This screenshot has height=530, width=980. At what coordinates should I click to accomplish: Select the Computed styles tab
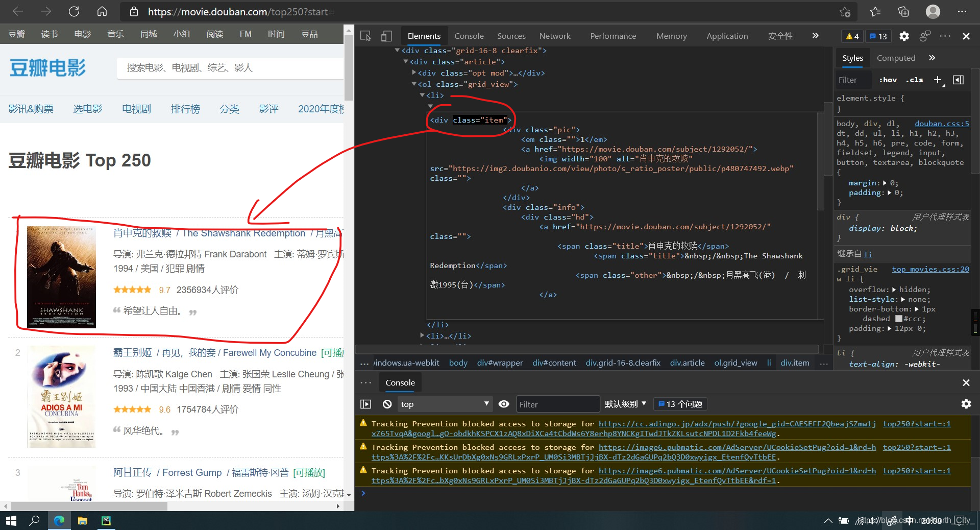[x=896, y=58]
